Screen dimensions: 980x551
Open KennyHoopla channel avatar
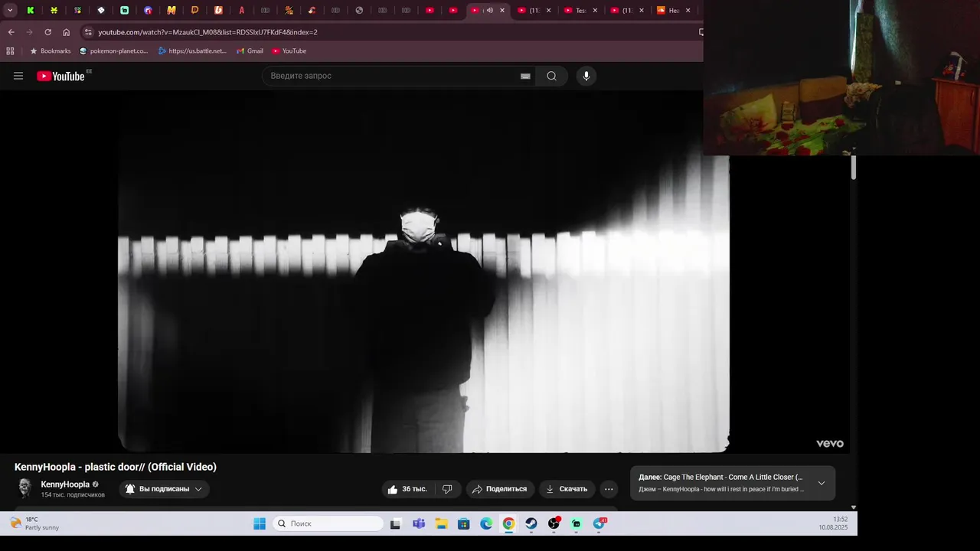tap(24, 488)
